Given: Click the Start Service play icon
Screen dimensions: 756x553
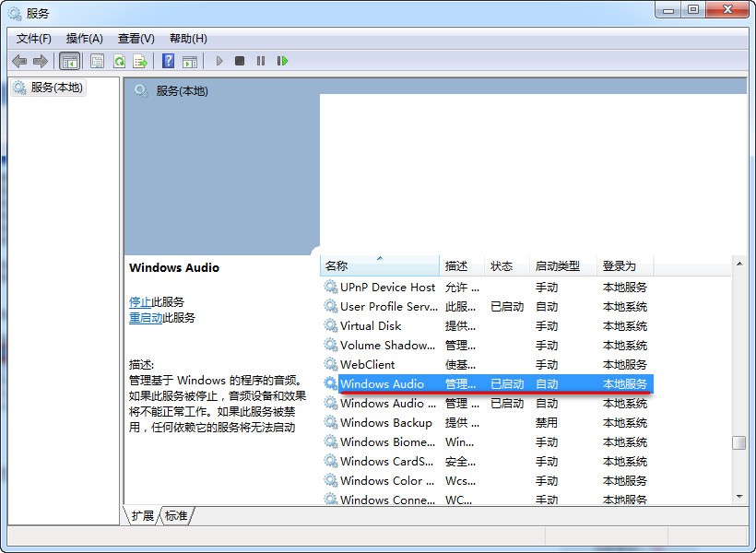Looking at the screenshot, I should click(x=219, y=61).
